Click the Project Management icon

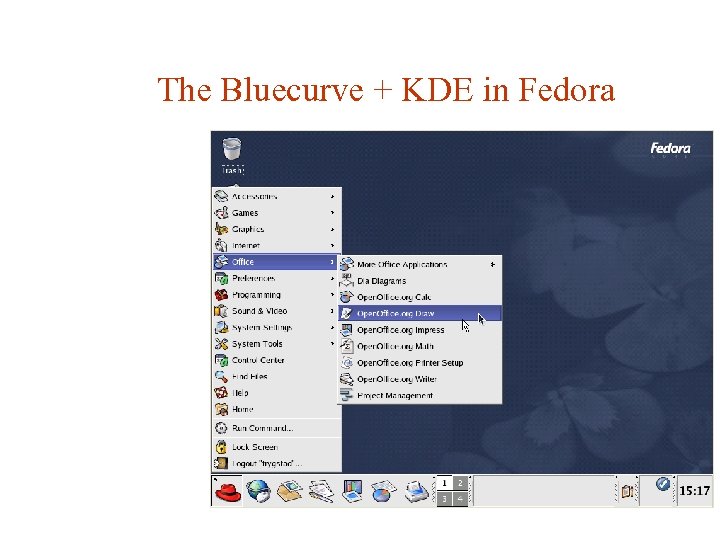pyautogui.click(x=347, y=395)
